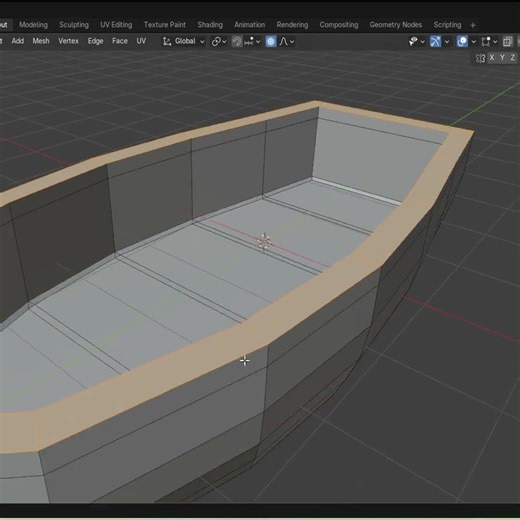This screenshot has width=520, height=520.
Task: Open the Face menu
Action: [120, 41]
